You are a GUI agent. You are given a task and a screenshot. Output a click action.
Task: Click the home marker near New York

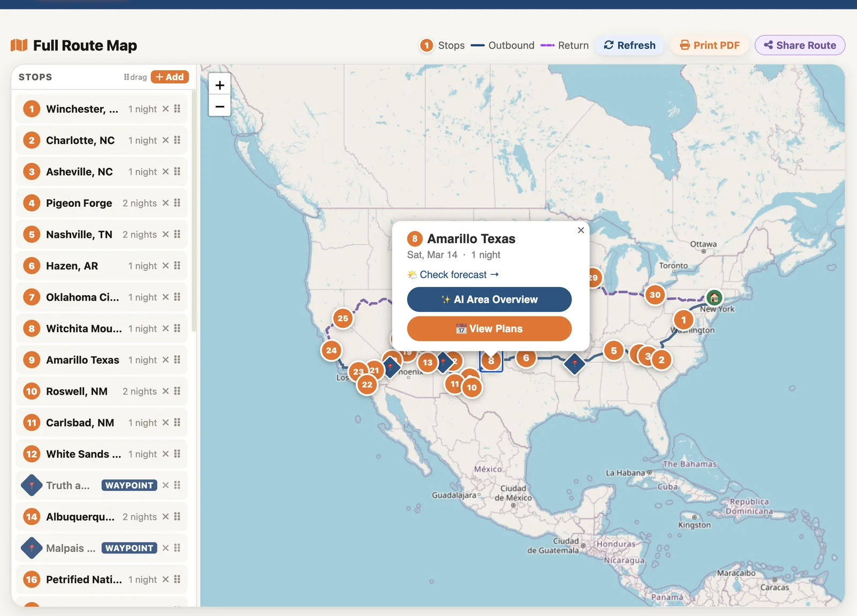tap(714, 297)
